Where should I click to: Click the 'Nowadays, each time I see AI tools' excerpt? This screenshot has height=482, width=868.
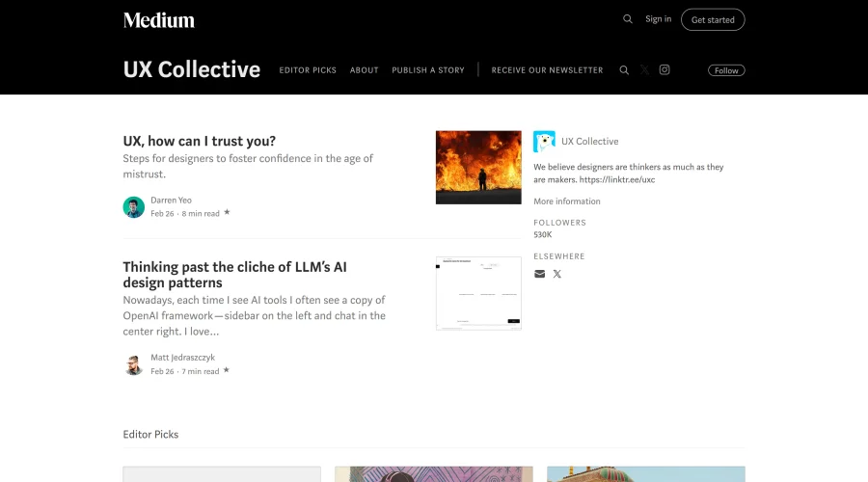[x=254, y=315]
